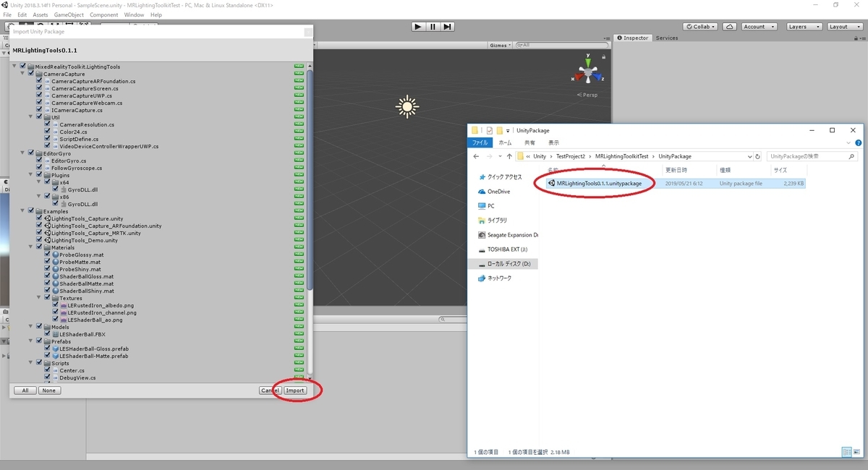Select the directional light sun icon in Scene
868x470 pixels.
[x=407, y=106]
